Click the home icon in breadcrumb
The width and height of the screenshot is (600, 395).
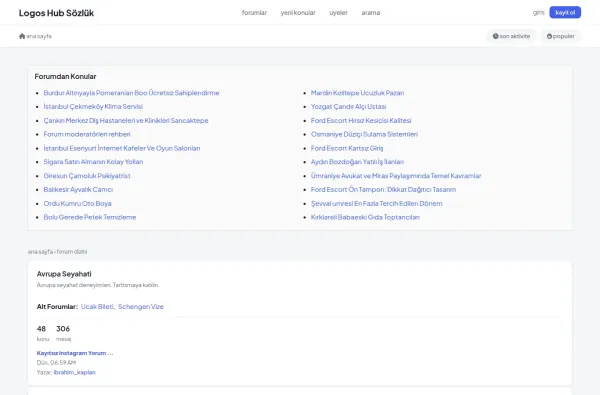[22, 36]
